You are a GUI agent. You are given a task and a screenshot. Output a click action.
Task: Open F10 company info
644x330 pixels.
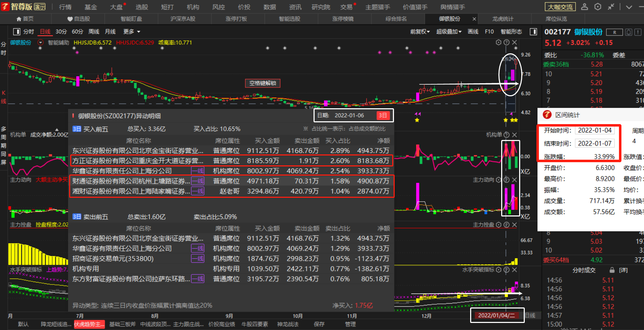coord(490,32)
